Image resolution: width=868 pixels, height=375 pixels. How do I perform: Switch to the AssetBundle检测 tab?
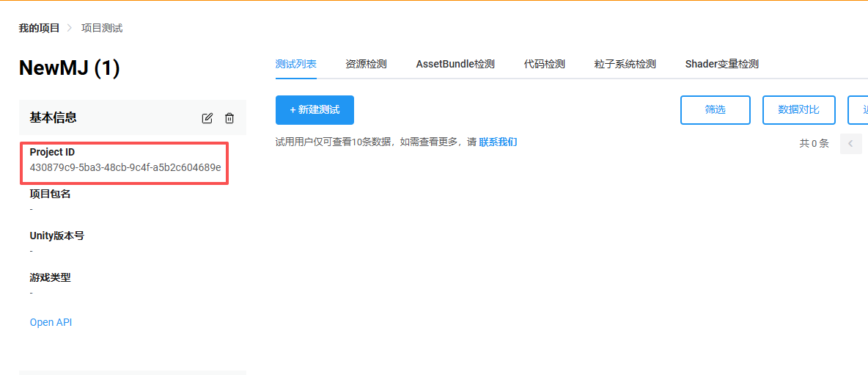point(455,65)
